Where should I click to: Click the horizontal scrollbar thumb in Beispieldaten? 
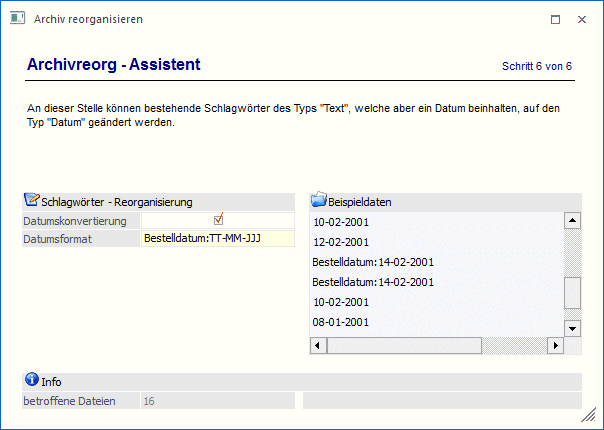click(x=405, y=345)
